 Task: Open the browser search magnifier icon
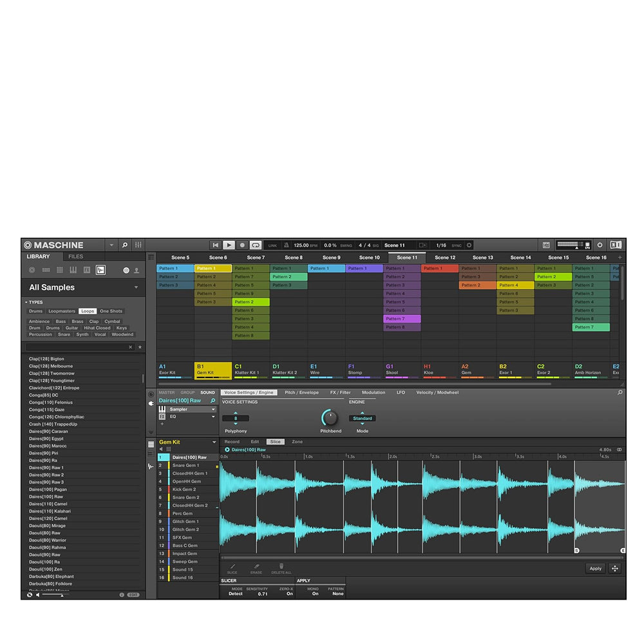[x=125, y=245]
